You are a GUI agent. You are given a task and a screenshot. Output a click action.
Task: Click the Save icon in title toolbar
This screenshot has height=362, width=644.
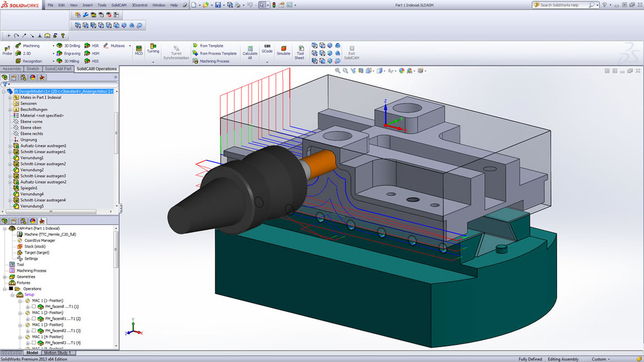[218, 5]
